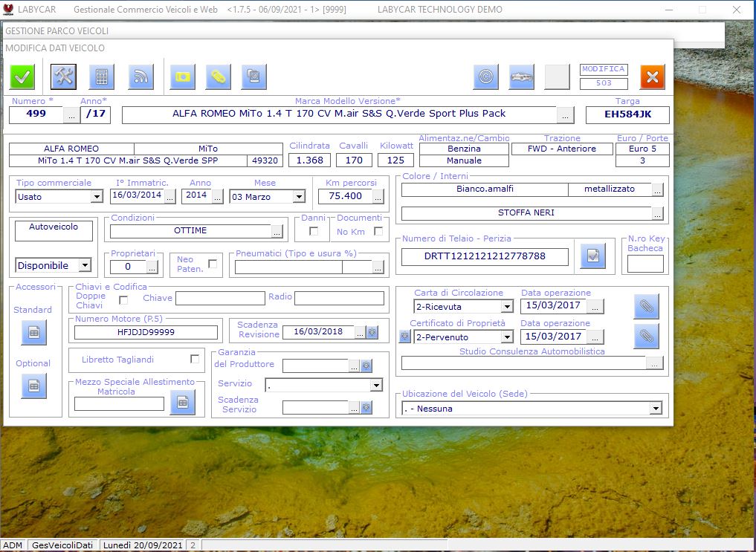Click the Matricola input field
756x552 pixels.
tap(119, 403)
